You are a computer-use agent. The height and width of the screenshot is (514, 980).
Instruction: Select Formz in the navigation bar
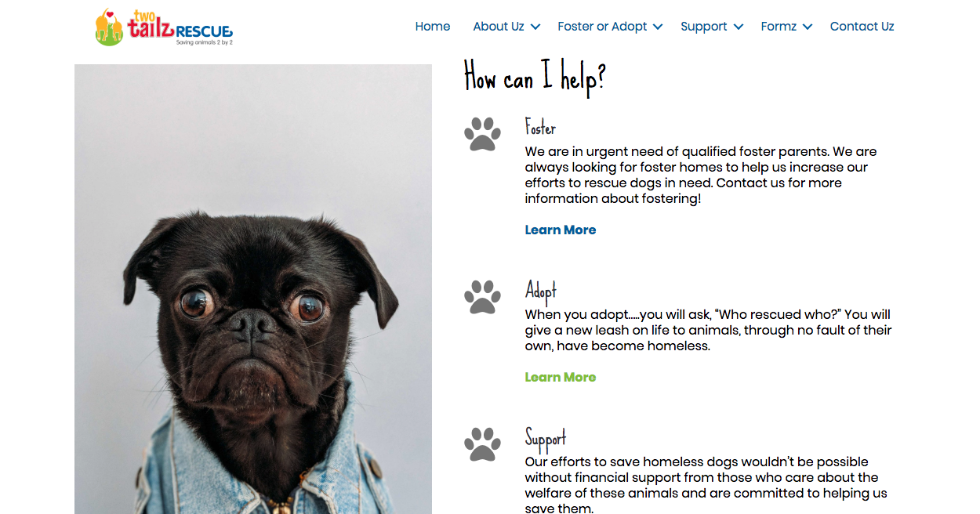(779, 27)
